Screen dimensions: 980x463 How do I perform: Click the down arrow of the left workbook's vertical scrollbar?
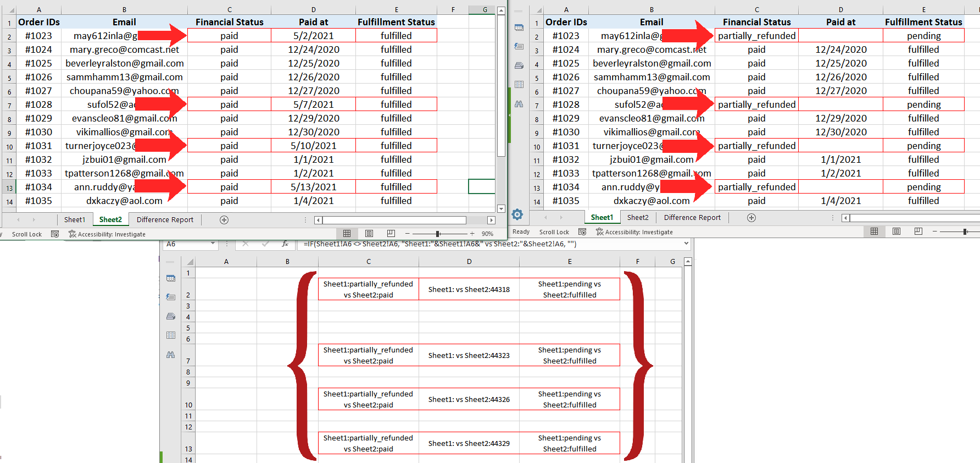(x=501, y=208)
